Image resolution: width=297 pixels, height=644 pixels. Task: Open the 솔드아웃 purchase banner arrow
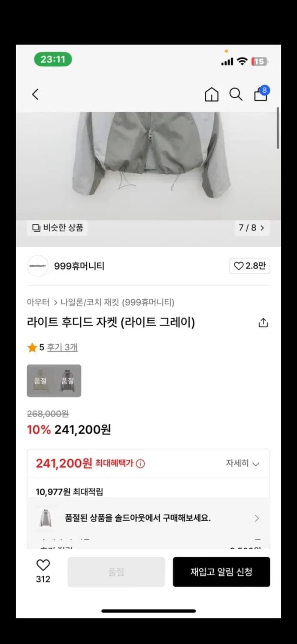[256, 518]
